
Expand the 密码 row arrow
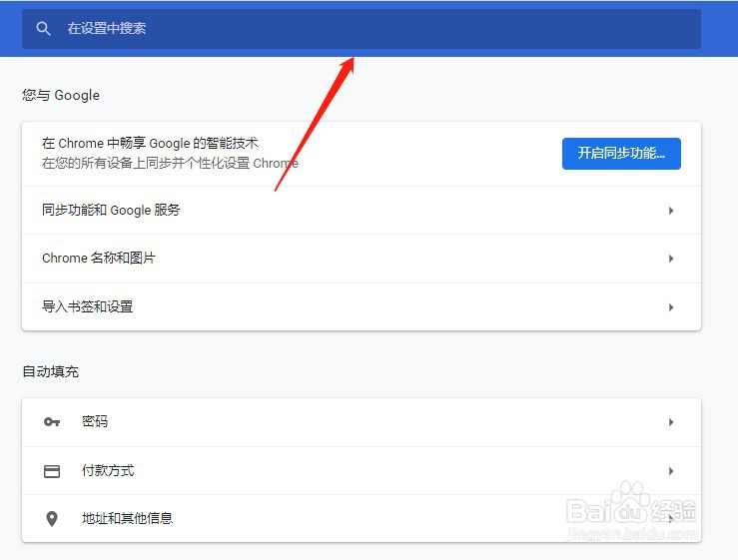click(671, 422)
